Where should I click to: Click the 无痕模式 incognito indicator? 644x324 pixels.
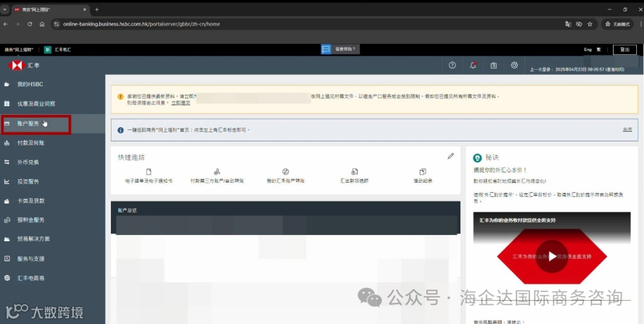coord(618,24)
